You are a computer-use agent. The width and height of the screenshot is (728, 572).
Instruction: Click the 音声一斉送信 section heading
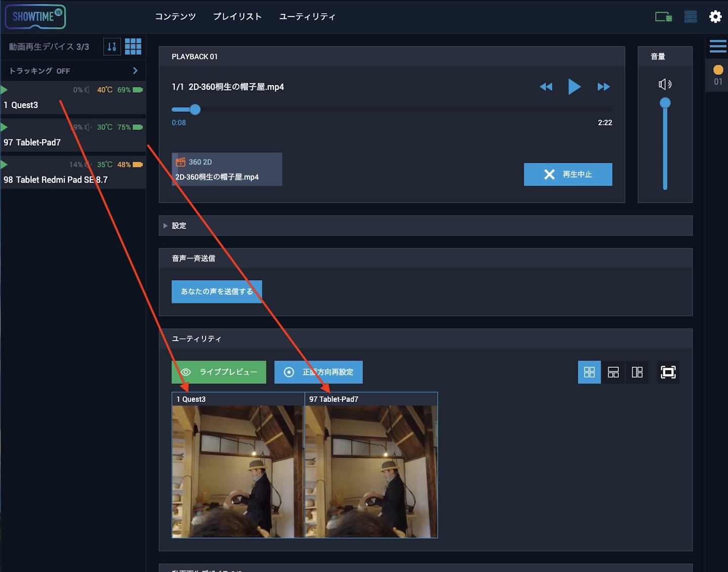[x=194, y=258]
